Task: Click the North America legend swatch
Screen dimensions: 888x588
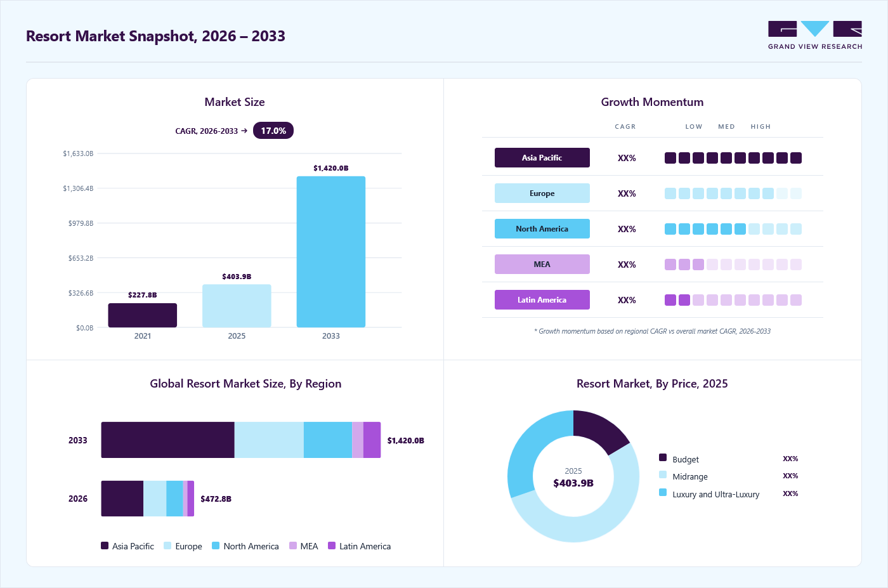Action: pyautogui.click(x=216, y=546)
